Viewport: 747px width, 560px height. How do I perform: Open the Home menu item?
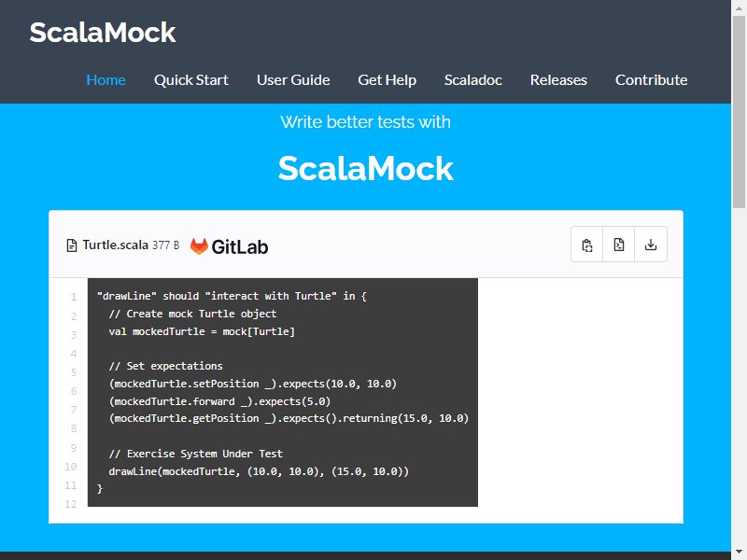coord(106,80)
